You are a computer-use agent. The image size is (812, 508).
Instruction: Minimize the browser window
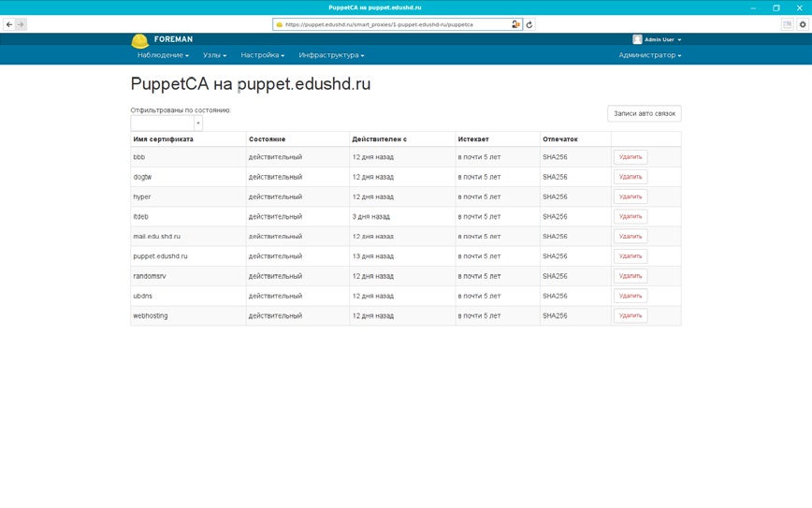point(753,7)
